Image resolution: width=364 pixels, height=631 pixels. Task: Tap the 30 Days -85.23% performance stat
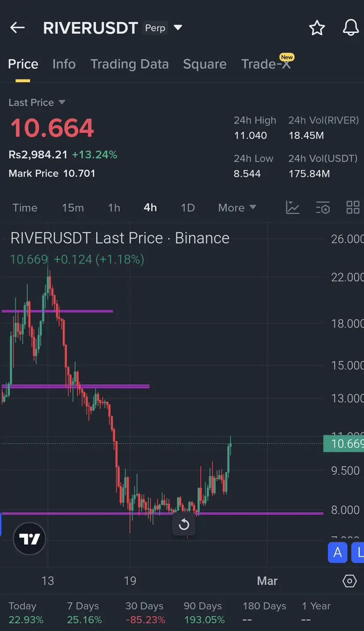click(146, 613)
